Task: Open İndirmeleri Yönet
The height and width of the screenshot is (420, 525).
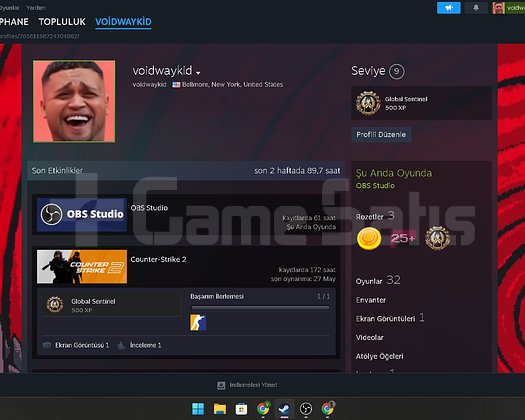Action: pyautogui.click(x=253, y=385)
